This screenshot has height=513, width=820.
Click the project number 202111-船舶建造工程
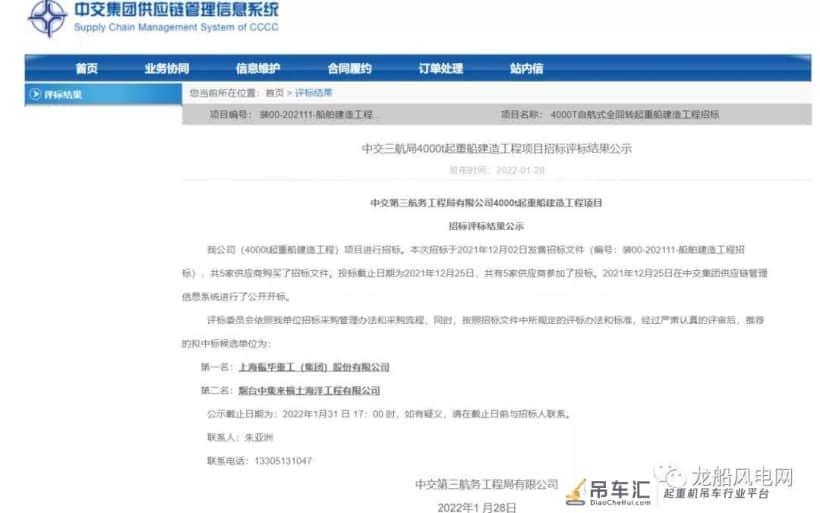coord(316,115)
